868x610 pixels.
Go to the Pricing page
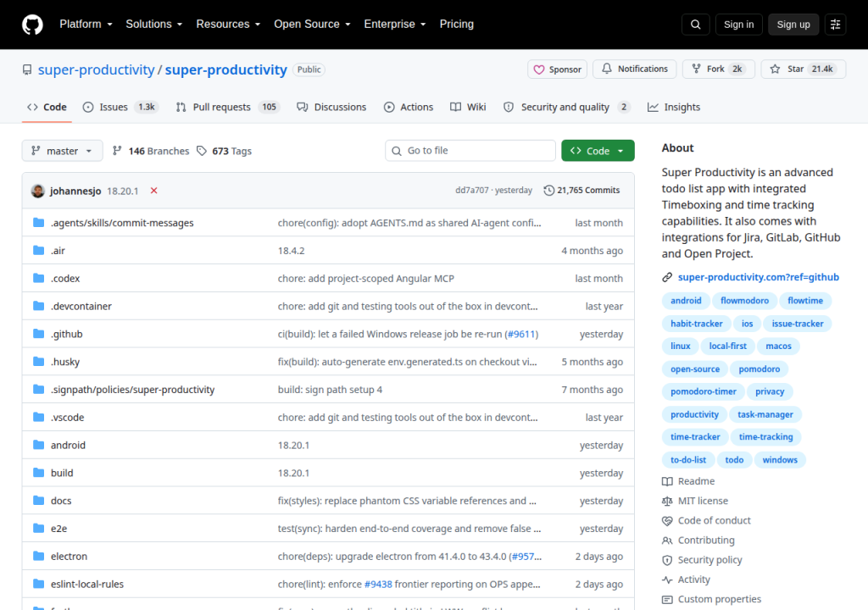(x=457, y=25)
